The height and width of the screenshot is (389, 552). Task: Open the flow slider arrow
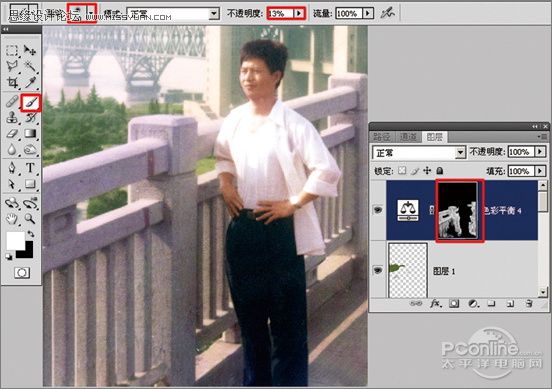368,14
